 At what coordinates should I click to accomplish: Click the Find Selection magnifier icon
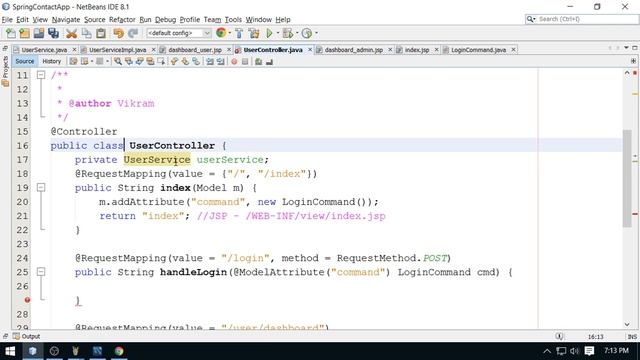point(118,62)
